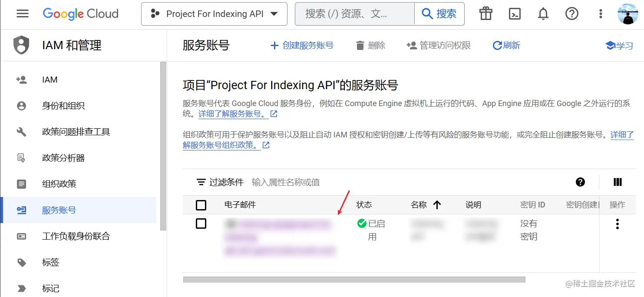Open the 学习 learn panel
This screenshot has height=297, width=644.
tap(619, 45)
